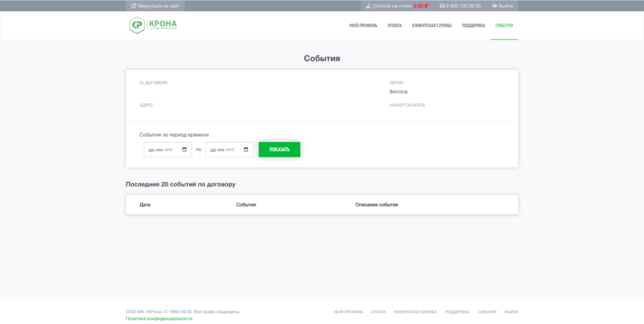Focus the start date input field

[168, 150]
